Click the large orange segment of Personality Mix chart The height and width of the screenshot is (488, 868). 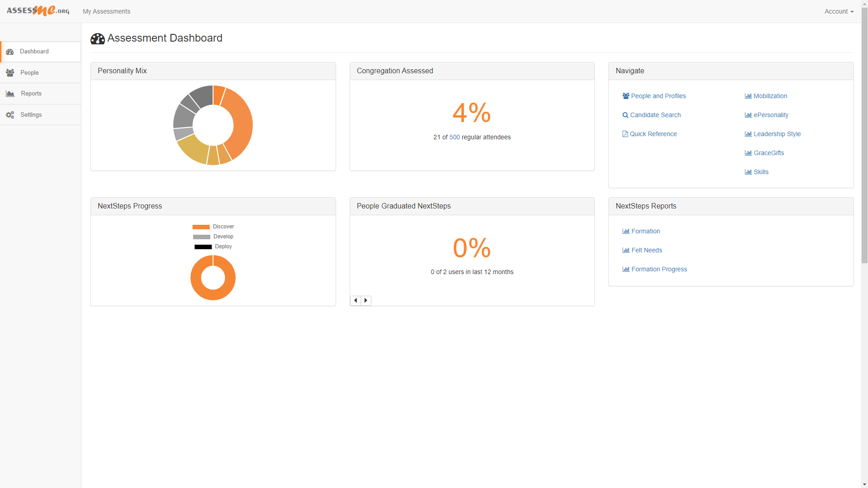tap(241, 123)
